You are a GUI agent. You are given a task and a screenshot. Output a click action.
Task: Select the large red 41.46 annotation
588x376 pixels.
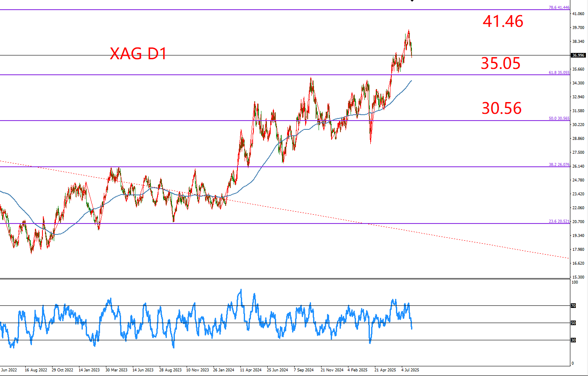pos(503,21)
